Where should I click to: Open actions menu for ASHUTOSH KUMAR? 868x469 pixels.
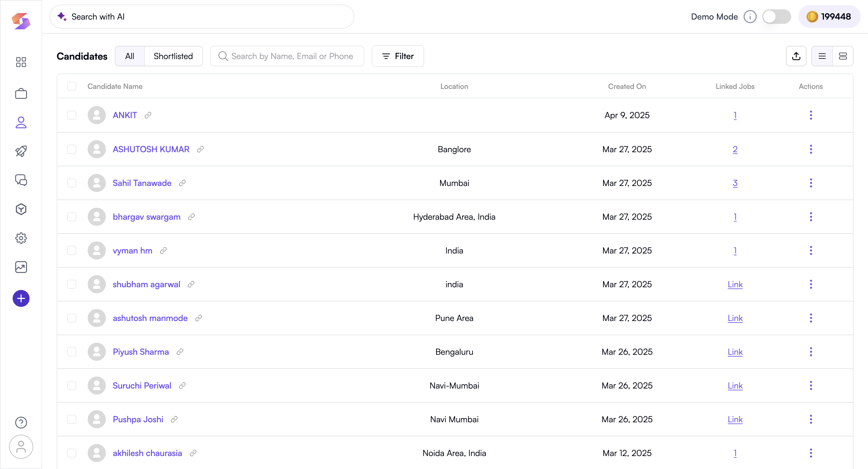click(811, 149)
